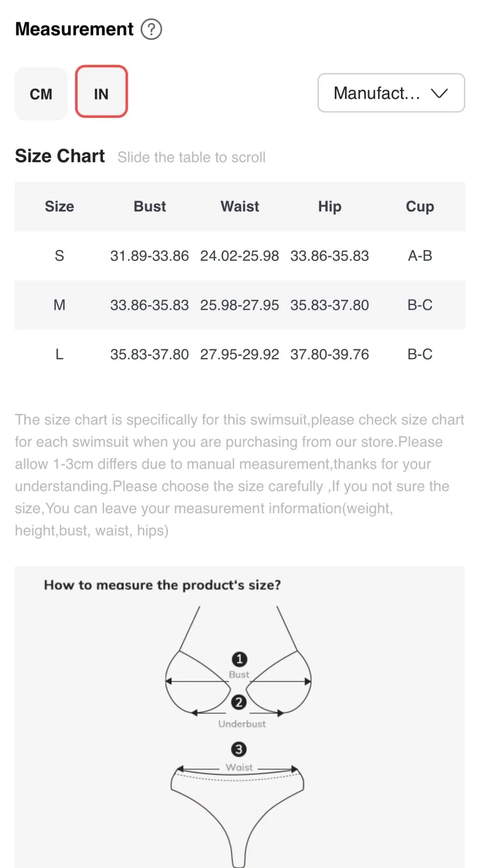
Task: Switch units to CM
Action: tap(41, 94)
